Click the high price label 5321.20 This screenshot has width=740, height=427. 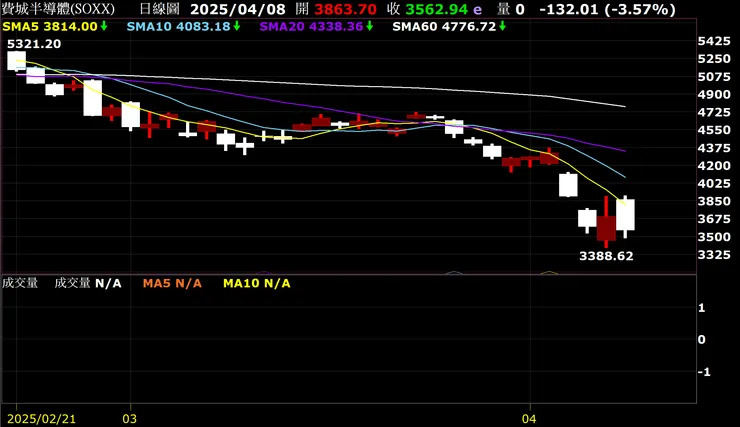click(34, 44)
